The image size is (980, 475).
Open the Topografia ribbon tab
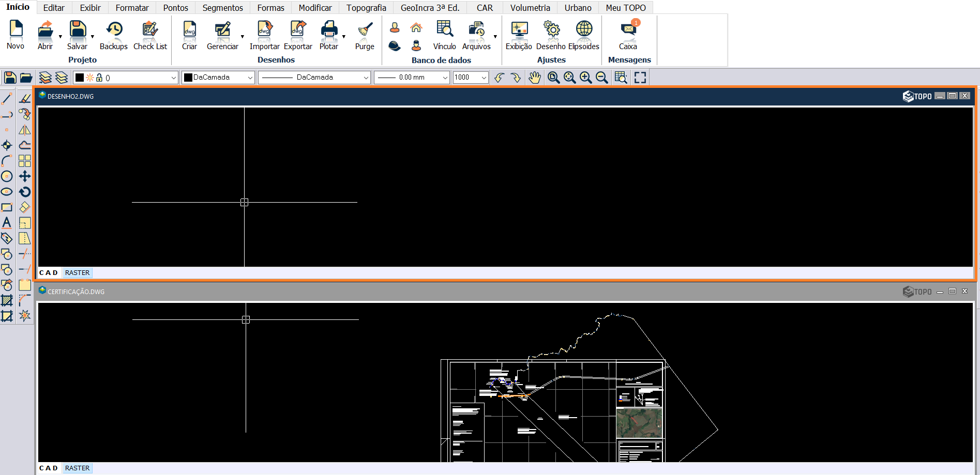[366, 8]
